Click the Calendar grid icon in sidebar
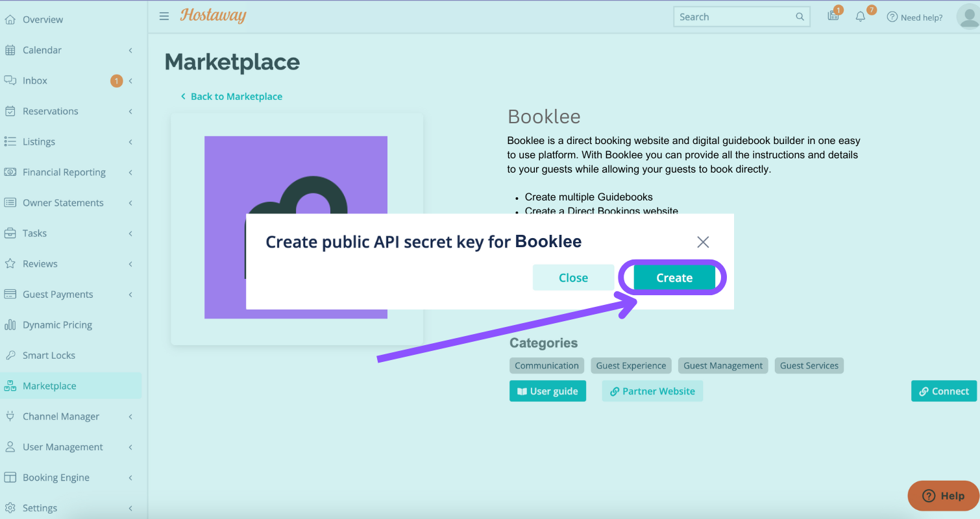 coord(10,50)
